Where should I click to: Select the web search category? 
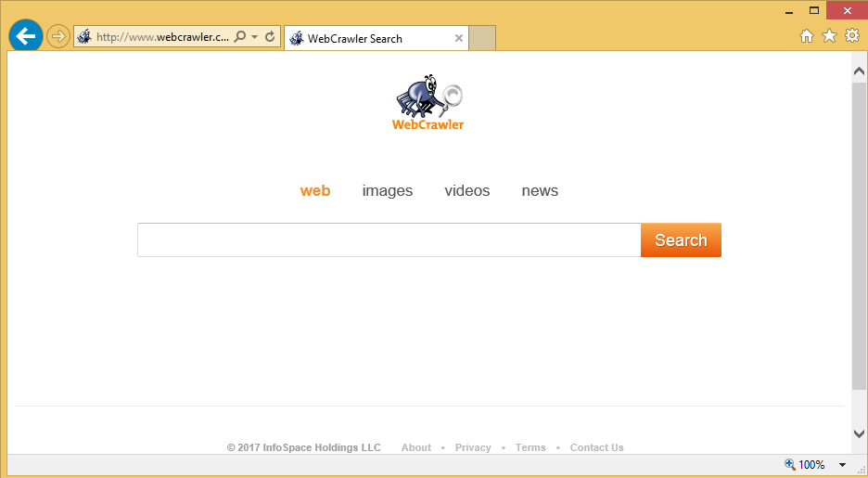point(315,190)
